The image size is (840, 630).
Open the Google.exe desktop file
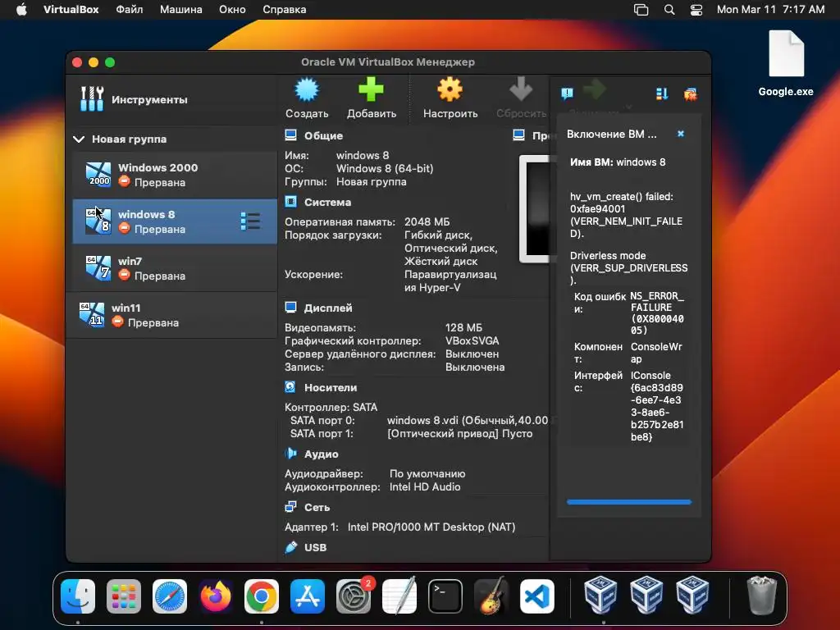tap(786, 64)
